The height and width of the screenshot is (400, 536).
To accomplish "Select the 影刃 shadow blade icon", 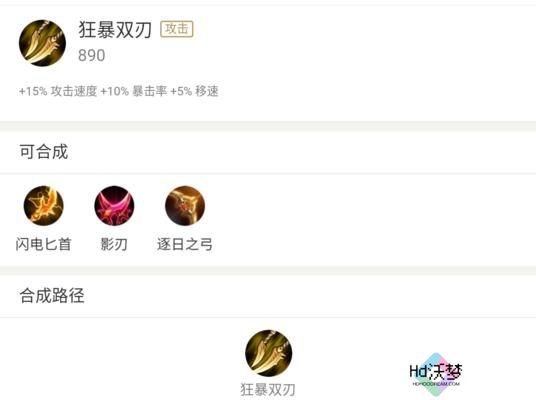I will pyautogui.click(x=114, y=205).
